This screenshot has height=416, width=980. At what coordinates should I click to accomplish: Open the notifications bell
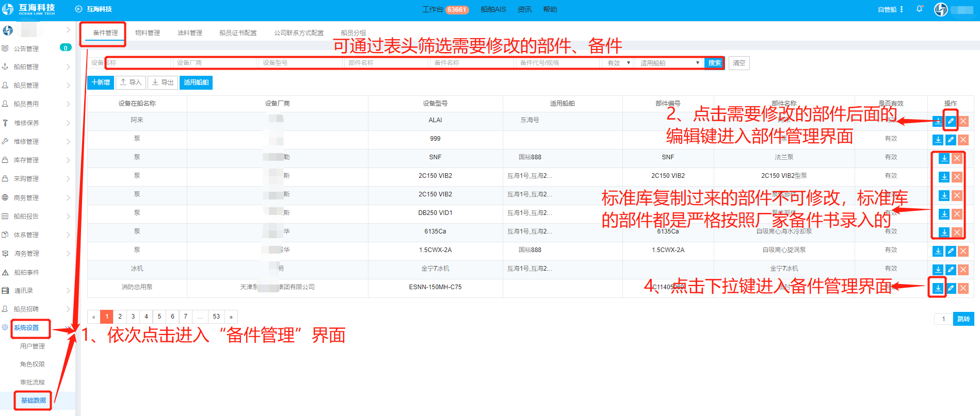[x=920, y=9]
